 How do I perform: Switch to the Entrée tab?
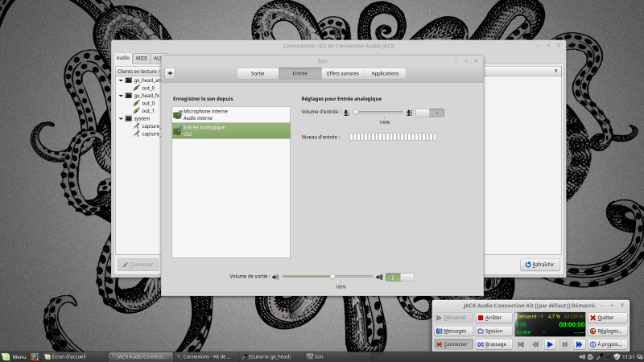pyautogui.click(x=299, y=73)
